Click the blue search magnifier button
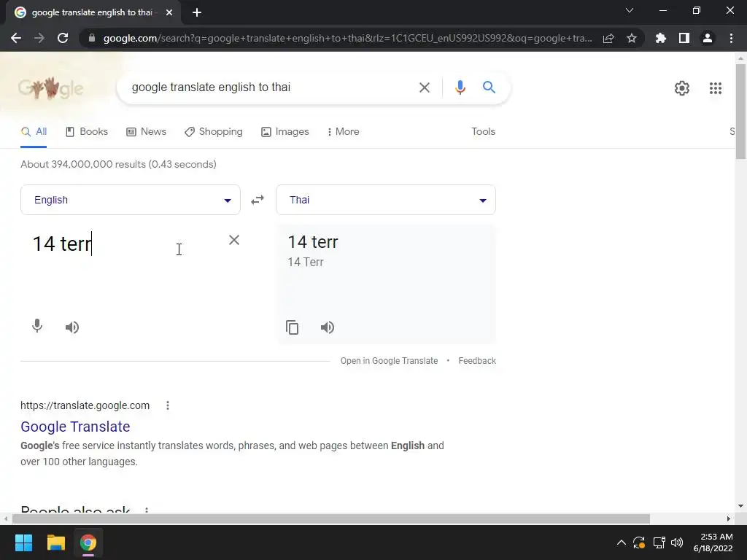747x560 pixels. [489, 87]
